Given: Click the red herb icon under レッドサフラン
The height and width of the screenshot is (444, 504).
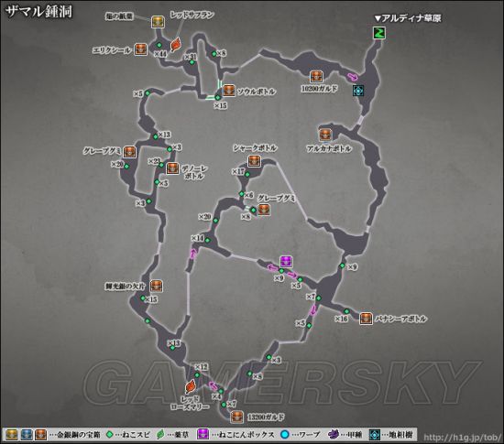Looking at the screenshot, I should tap(176, 45).
